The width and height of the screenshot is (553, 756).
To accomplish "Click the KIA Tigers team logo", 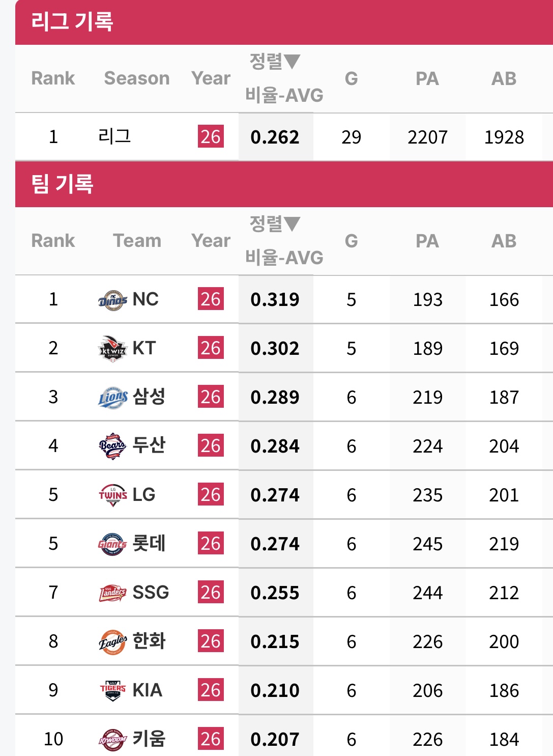I will tap(112, 691).
